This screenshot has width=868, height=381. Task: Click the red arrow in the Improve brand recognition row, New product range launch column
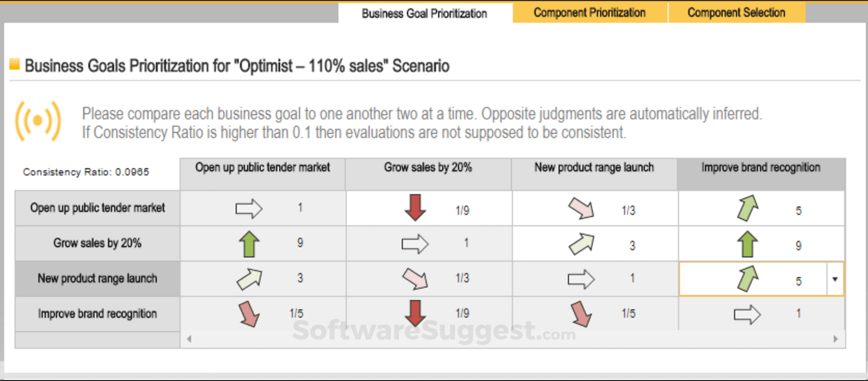click(581, 314)
